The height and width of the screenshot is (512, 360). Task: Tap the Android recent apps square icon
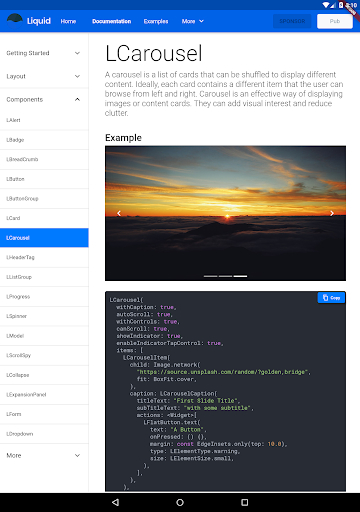[245, 502]
